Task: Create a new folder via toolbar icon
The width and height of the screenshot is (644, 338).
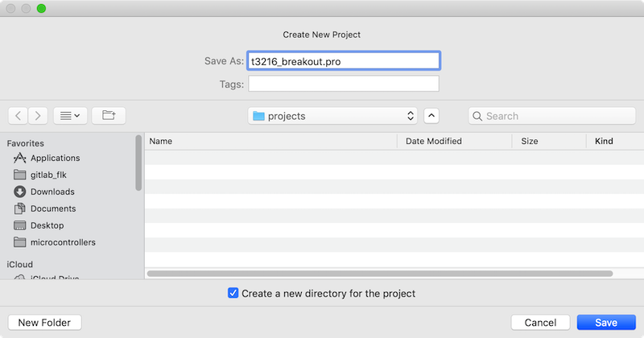Action: 109,116
